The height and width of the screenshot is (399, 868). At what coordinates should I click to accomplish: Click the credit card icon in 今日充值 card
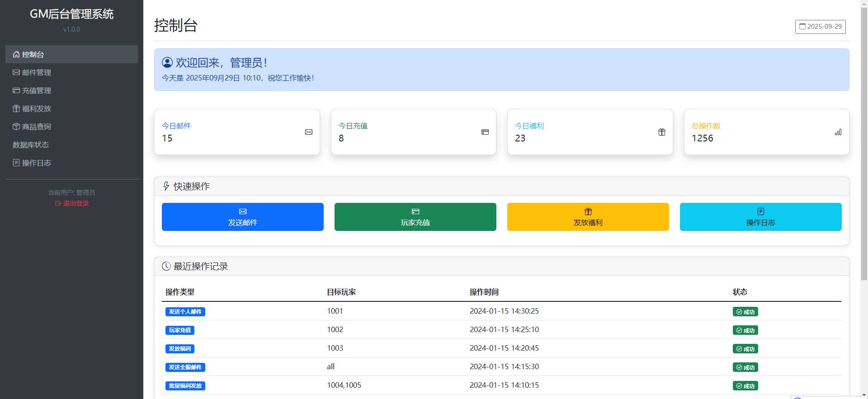[x=485, y=132]
